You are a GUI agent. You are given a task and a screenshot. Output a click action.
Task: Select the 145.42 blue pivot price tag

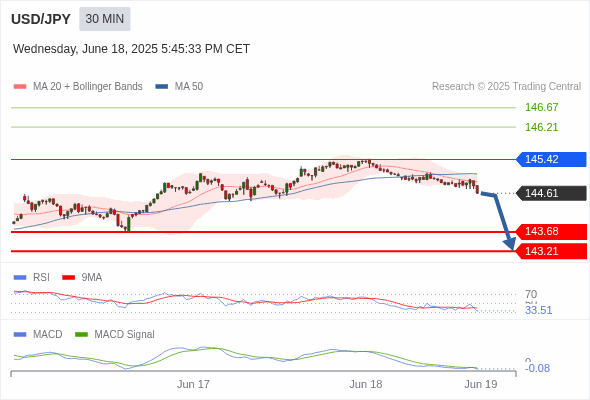tap(551, 159)
